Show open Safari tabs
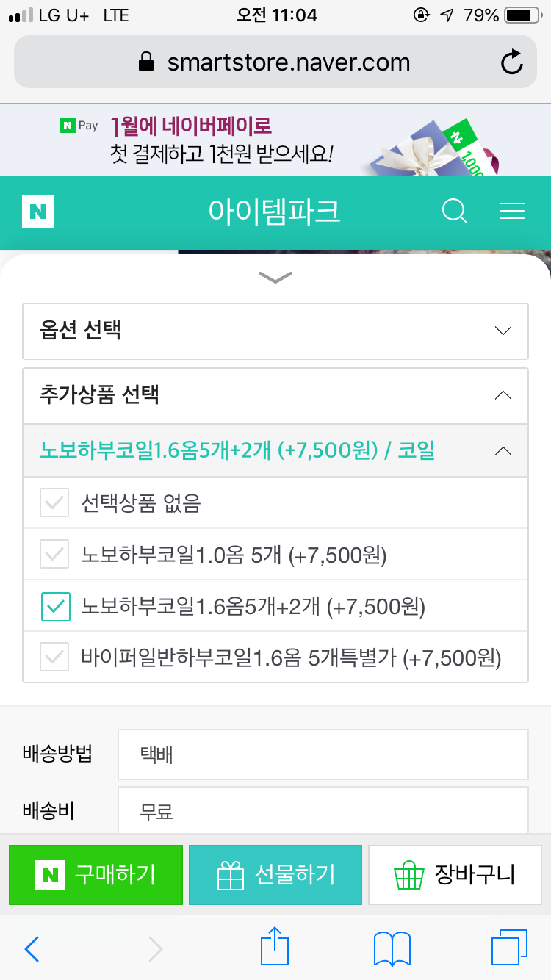 tap(508, 948)
